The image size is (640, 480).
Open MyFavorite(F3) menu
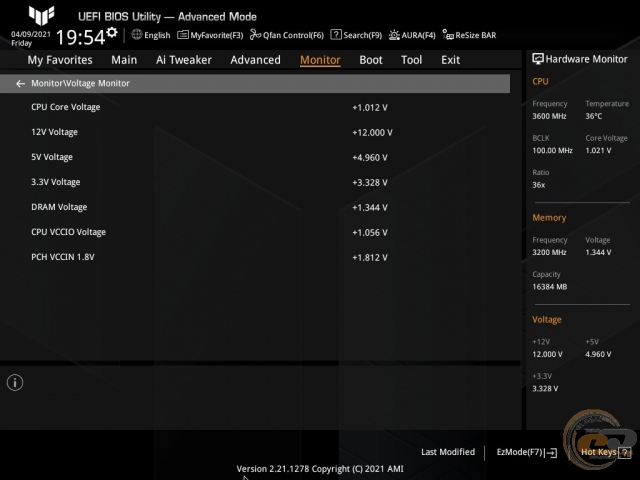click(x=210, y=35)
